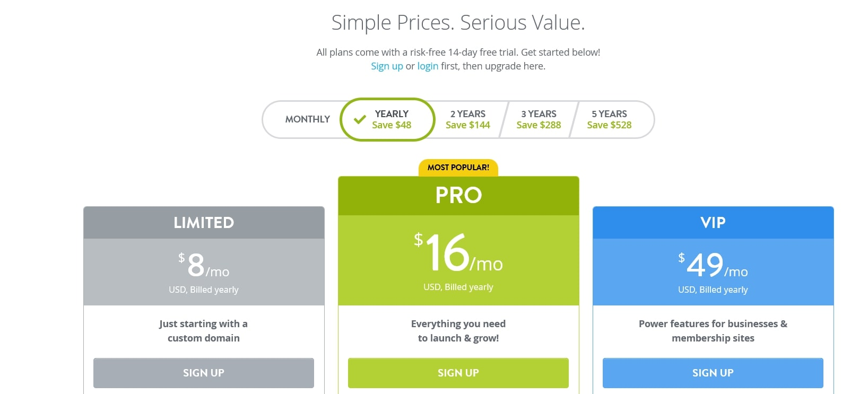868x394 pixels.
Task: Select the 3 Years Save $288 plan
Action: pos(539,119)
